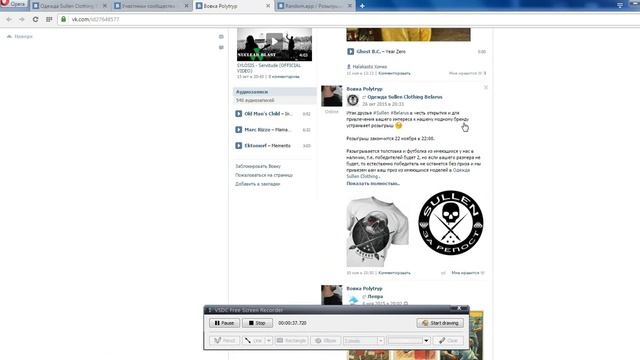Open Вовка Polytryp name on Sullen post
Screen dimensions: 640x360
click(364, 89)
